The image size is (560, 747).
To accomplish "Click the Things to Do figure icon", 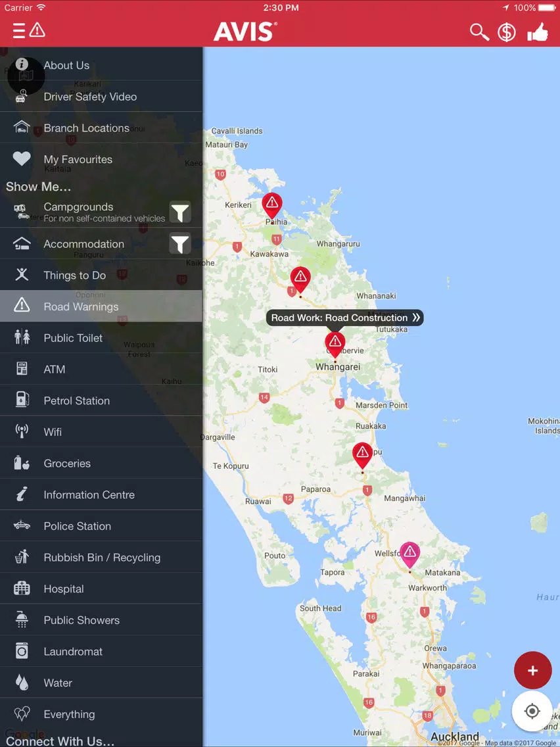I will [22, 274].
